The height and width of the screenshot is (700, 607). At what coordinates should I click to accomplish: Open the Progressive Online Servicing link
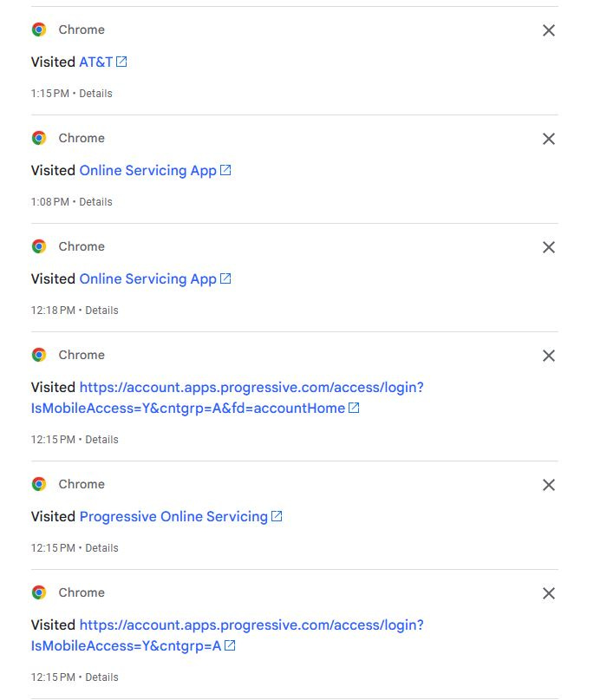click(173, 516)
